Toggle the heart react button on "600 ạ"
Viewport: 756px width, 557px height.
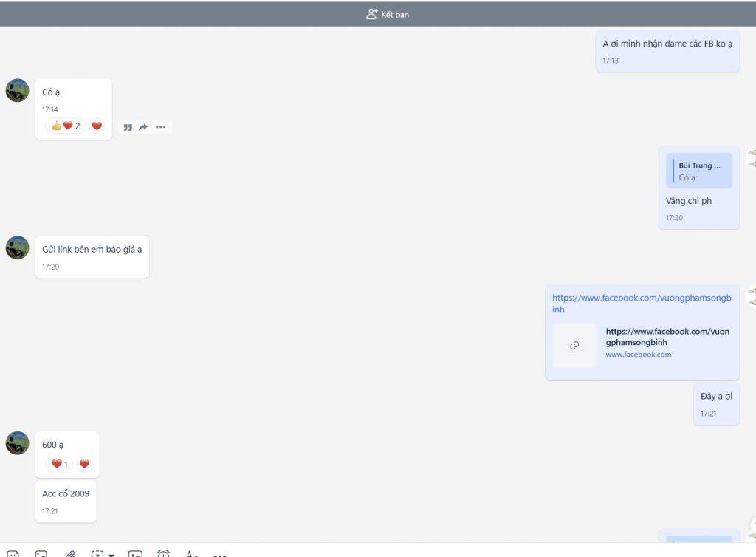pyautogui.click(x=84, y=464)
